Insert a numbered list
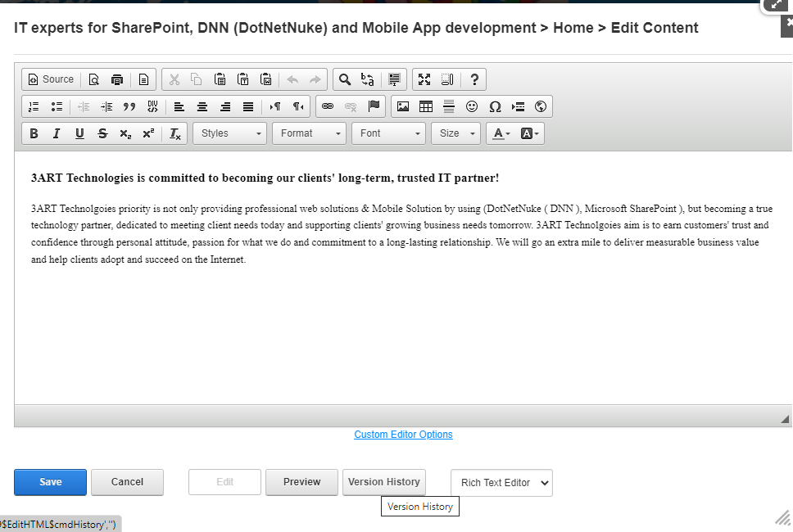The height and width of the screenshot is (532, 793). [34, 106]
